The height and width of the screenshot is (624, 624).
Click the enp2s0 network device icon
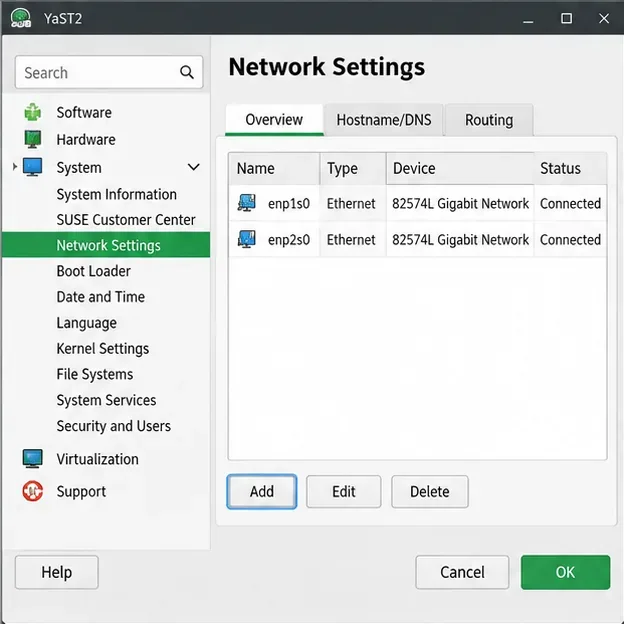(247, 239)
